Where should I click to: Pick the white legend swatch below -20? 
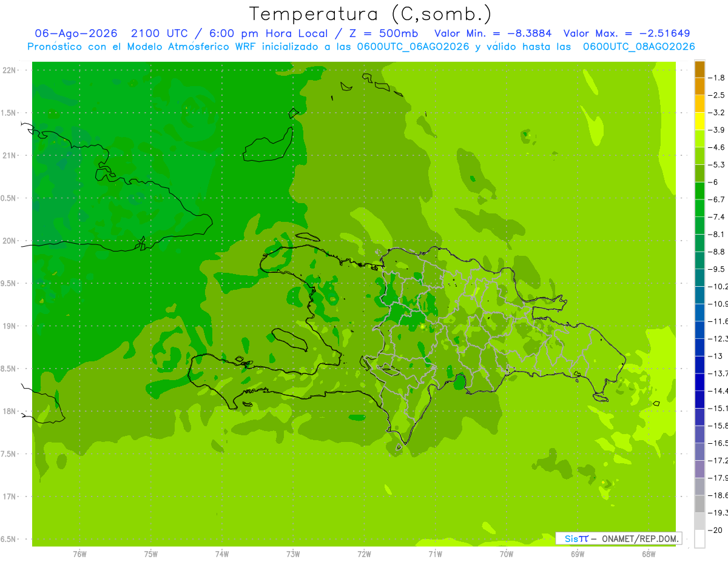(x=699, y=539)
